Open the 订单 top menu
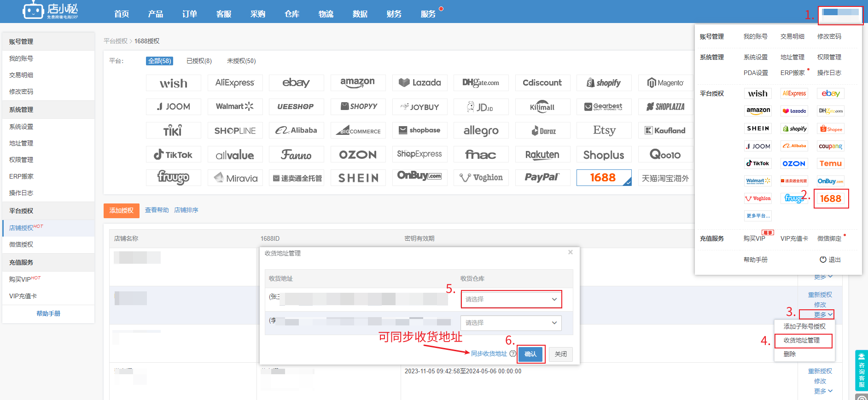868x400 pixels. click(190, 14)
